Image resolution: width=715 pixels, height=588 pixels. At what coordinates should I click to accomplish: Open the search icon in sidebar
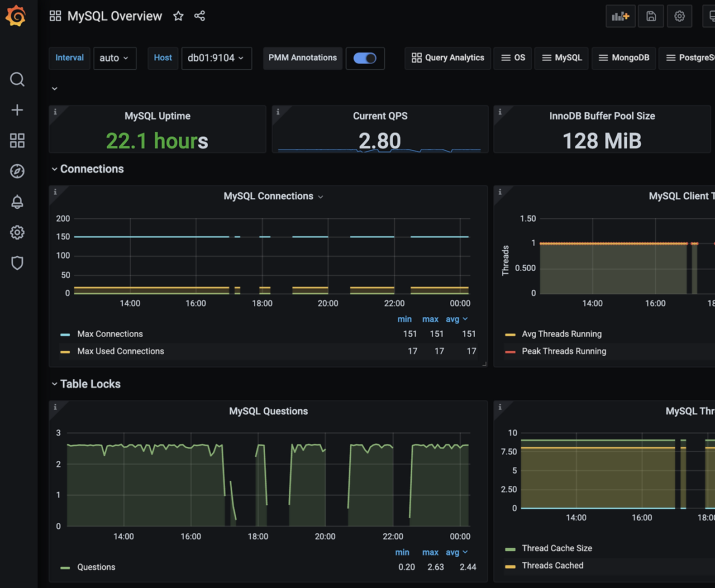pyautogui.click(x=17, y=79)
